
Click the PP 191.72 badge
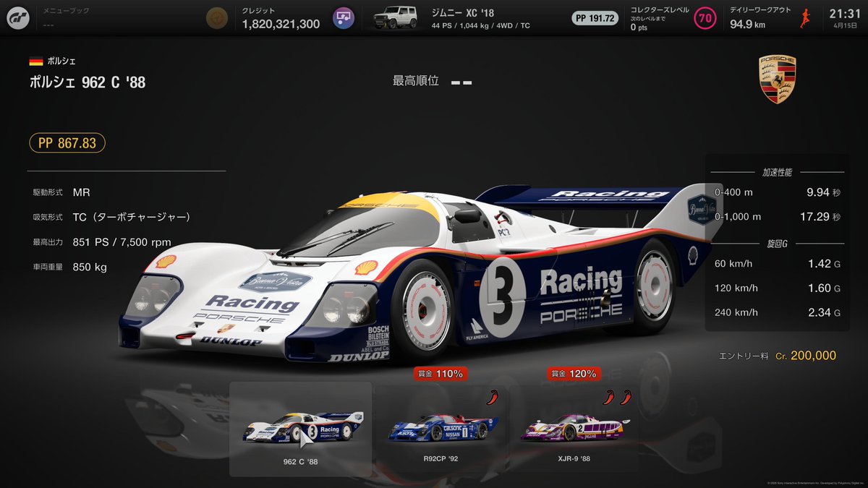click(595, 18)
